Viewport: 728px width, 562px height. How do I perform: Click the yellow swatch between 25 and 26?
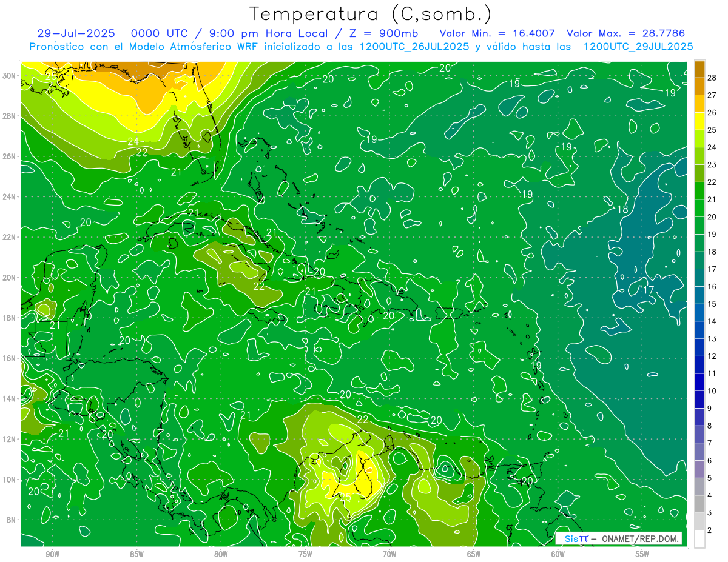[x=699, y=121]
